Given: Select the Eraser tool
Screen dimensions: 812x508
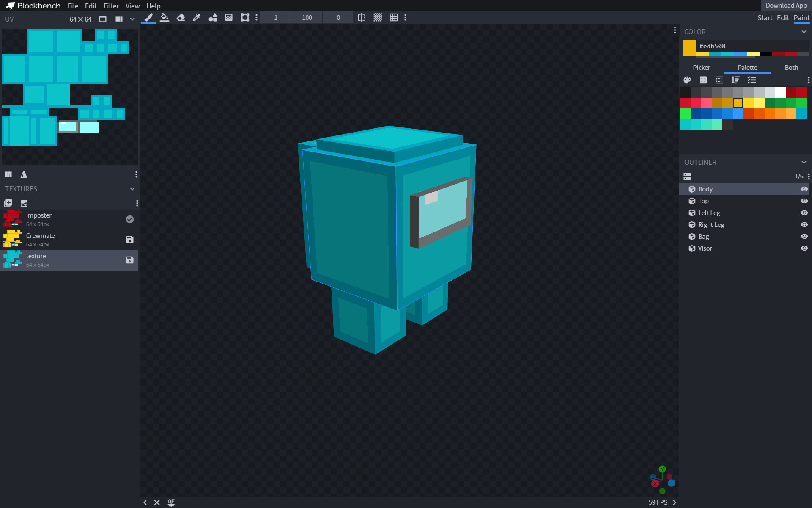Looking at the screenshot, I should [x=181, y=17].
